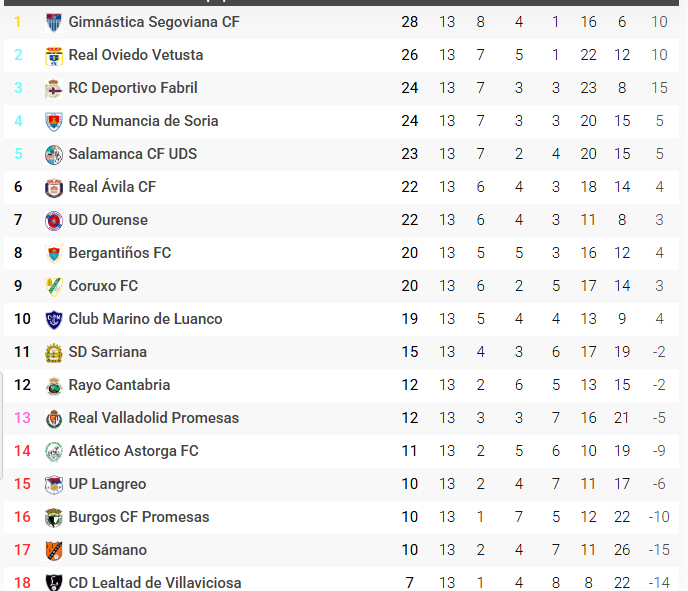Screen dimensions: 688x591
Task: Open the UP Langreo team link
Action: point(107,484)
